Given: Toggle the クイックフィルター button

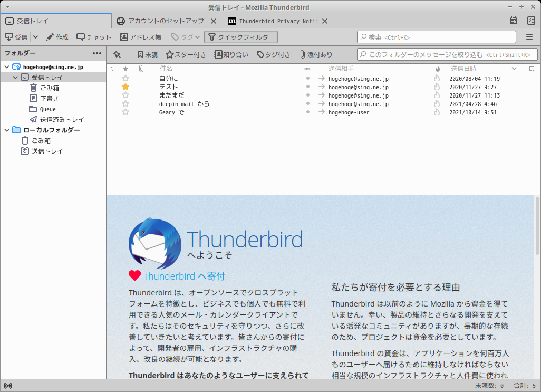Looking at the screenshot, I should coord(241,37).
